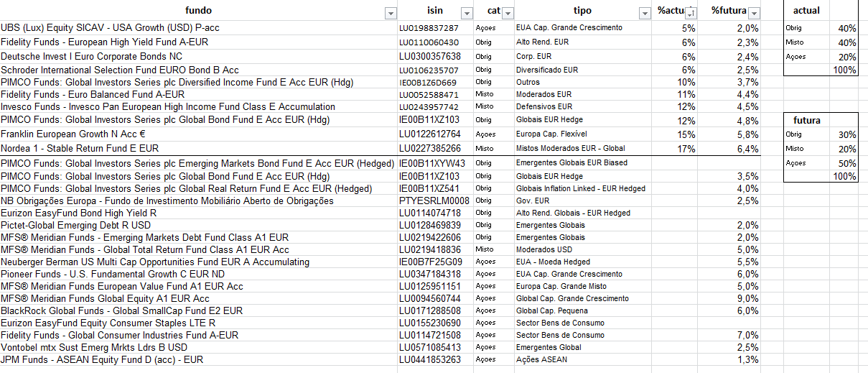
Task: Open the tipo column filter dropdown
Action: click(643, 13)
